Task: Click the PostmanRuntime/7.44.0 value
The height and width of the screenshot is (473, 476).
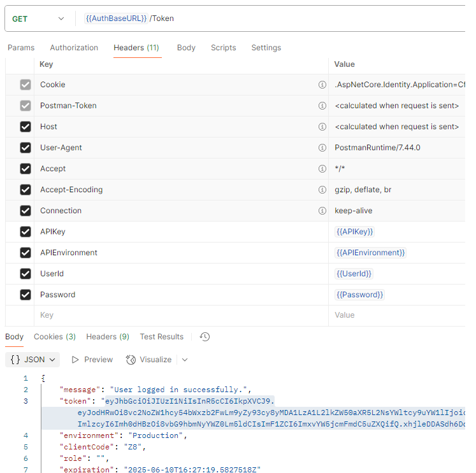Action: click(377, 148)
